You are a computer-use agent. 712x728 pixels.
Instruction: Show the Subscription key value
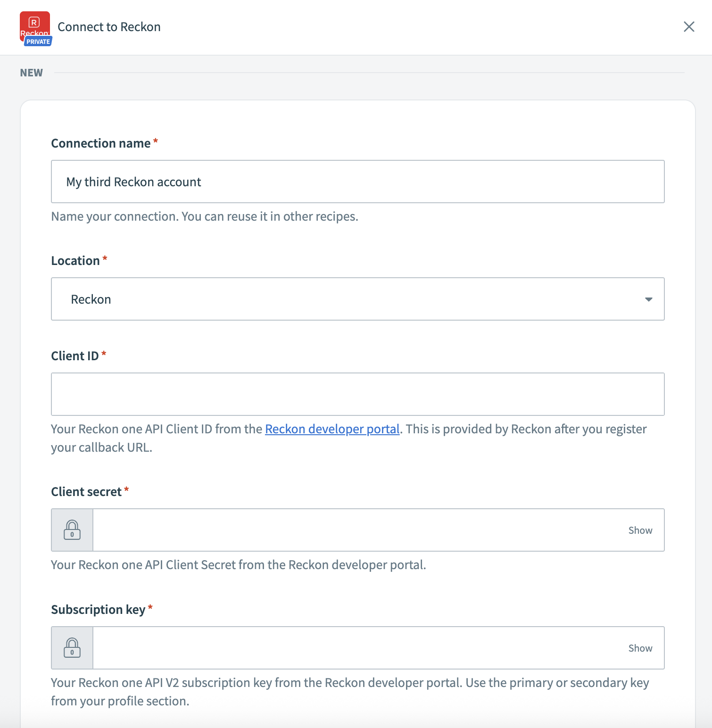[x=640, y=648]
